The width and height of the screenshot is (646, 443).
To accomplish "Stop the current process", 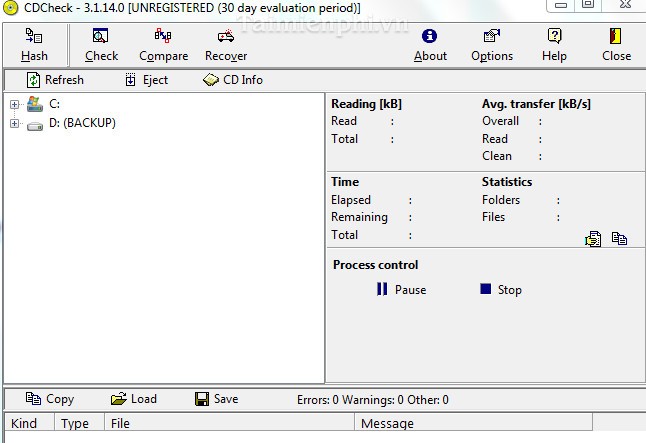I will (x=500, y=290).
